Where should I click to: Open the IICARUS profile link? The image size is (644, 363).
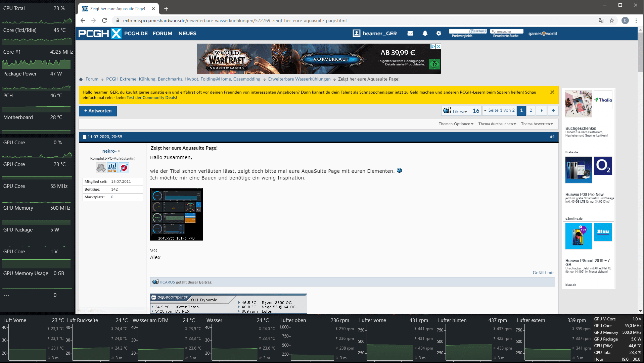coord(167,282)
